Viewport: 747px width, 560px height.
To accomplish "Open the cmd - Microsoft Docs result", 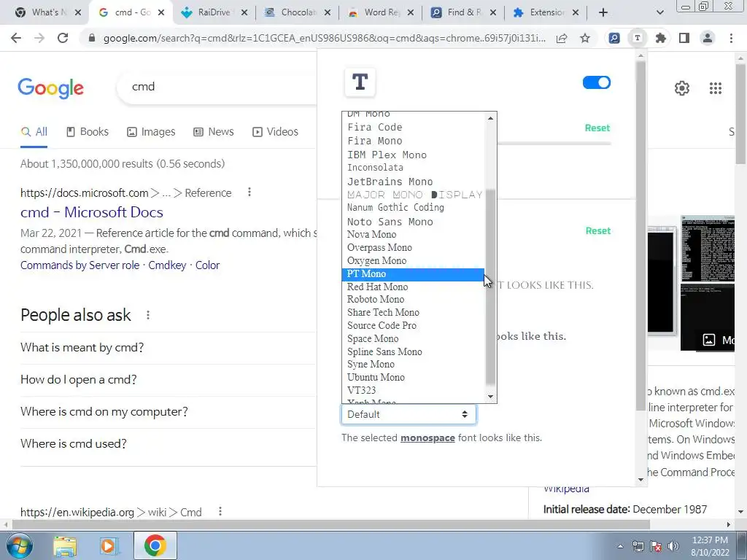I will pyautogui.click(x=91, y=212).
